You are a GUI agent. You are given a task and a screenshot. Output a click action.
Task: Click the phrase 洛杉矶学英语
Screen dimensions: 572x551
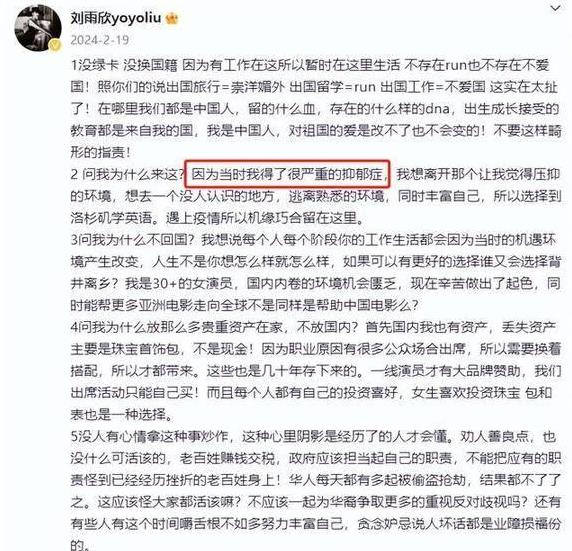click(x=111, y=218)
